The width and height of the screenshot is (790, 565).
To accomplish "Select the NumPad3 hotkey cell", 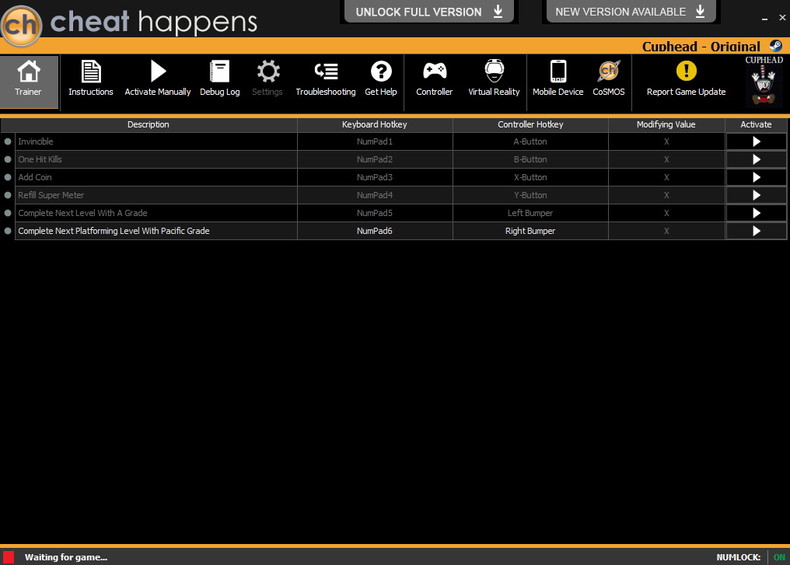I will coord(374,177).
